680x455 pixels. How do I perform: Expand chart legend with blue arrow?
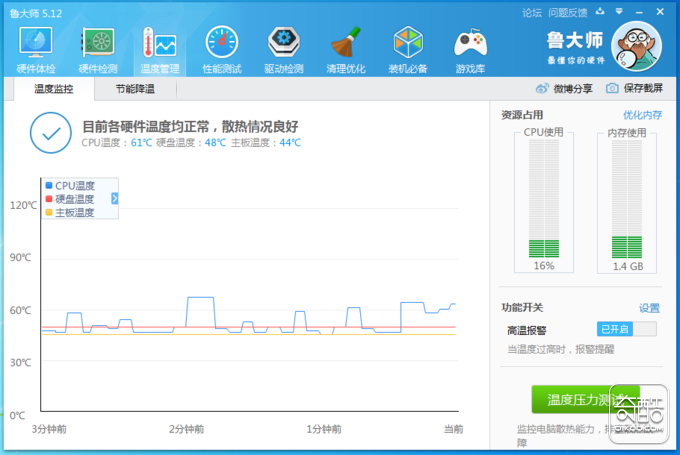[x=114, y=199]
